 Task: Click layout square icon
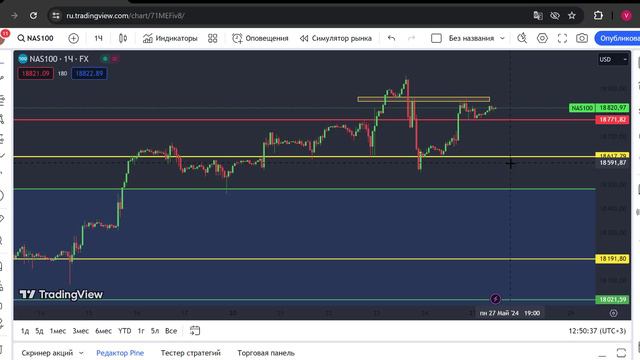pos(436,38)
